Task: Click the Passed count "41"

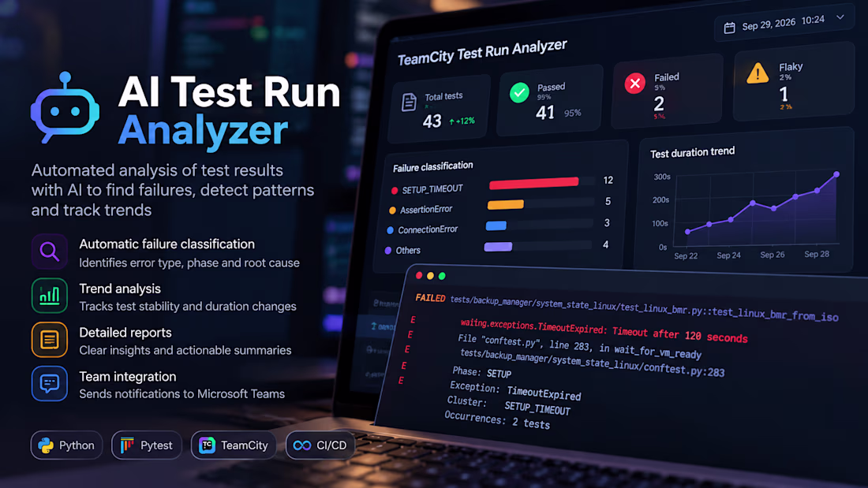Action: click(x=545, y=113)
